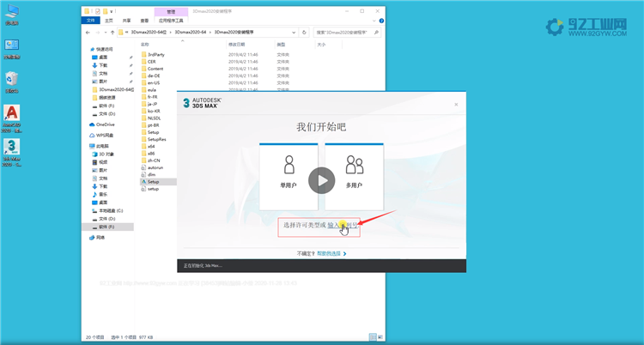Click the search magnifier icon
644x345 pixels.
376,32
